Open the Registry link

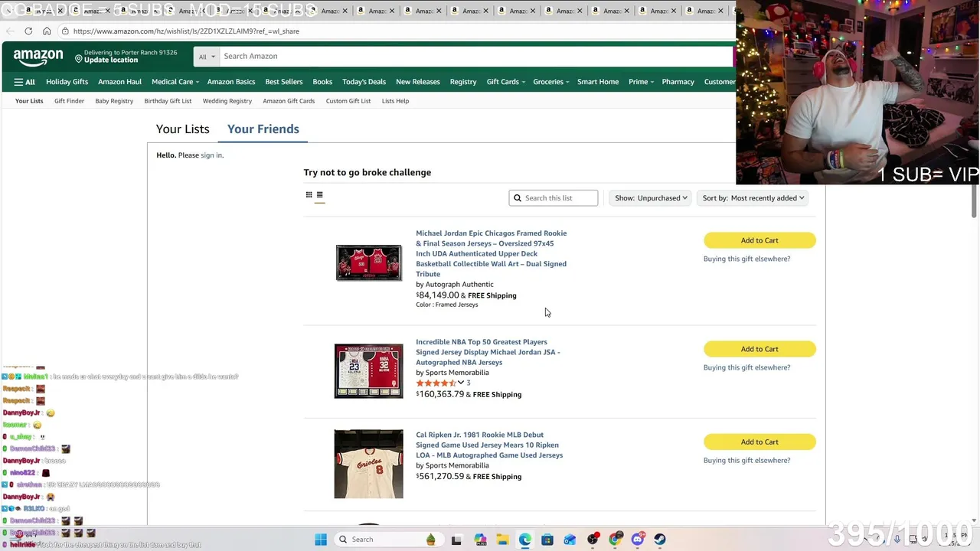[463, 82]
